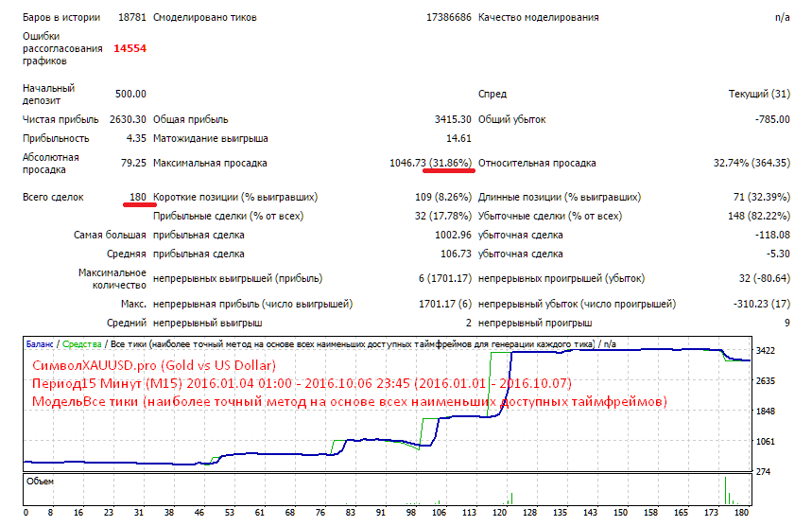Click trade number 83 on the x-axis
The width and height of the screenshot is (812, 526).
click(351, 513)
